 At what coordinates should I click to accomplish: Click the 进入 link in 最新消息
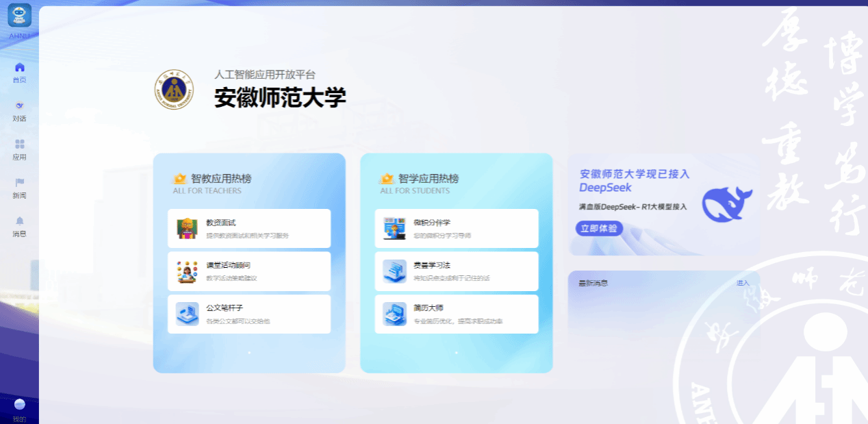coord(743,283)
